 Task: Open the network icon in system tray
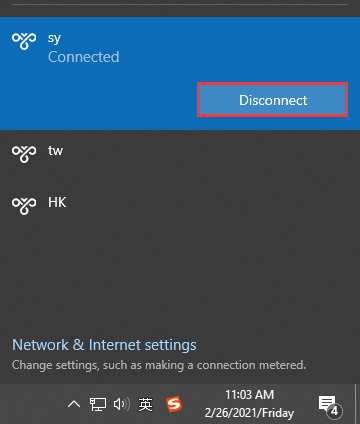pyautogui.click(x=98, y=404)
